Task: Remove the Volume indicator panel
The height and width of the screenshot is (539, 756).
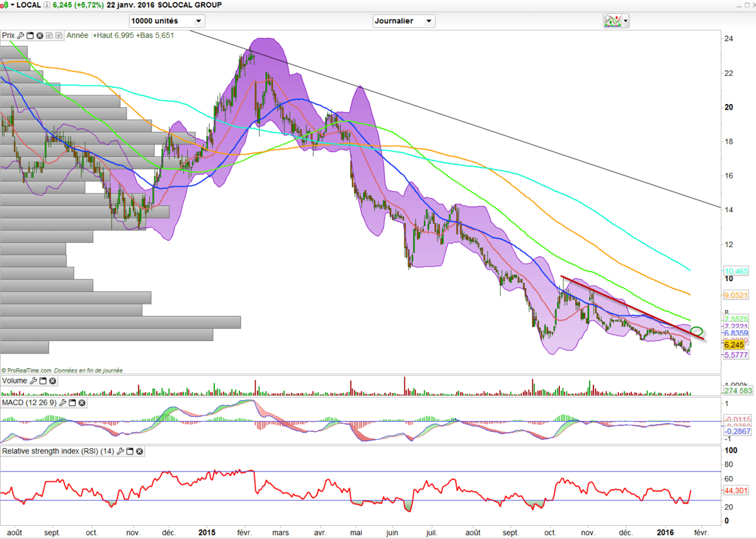Action: 52,381
